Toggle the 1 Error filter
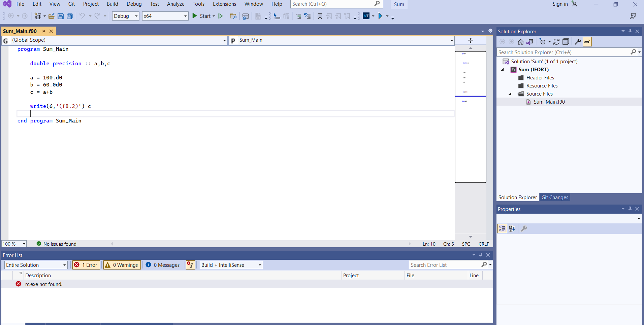The image size is (644, 325). [86, 265]
